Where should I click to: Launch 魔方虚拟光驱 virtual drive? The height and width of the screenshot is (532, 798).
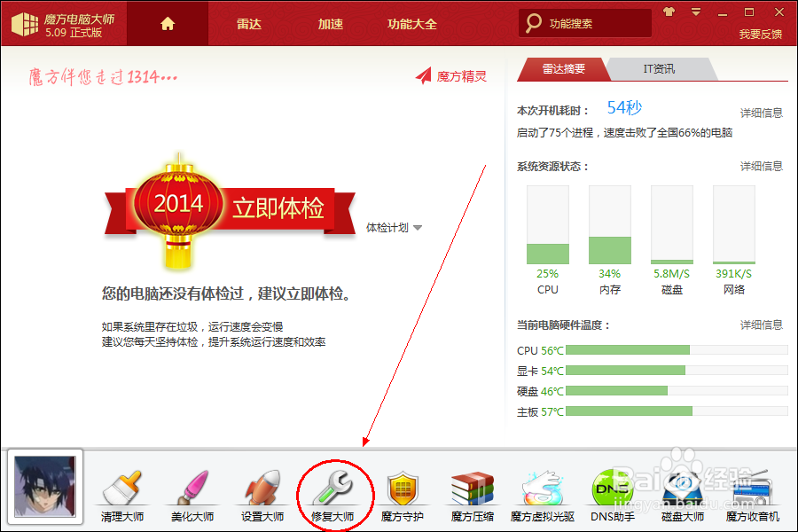click(543, 496)
